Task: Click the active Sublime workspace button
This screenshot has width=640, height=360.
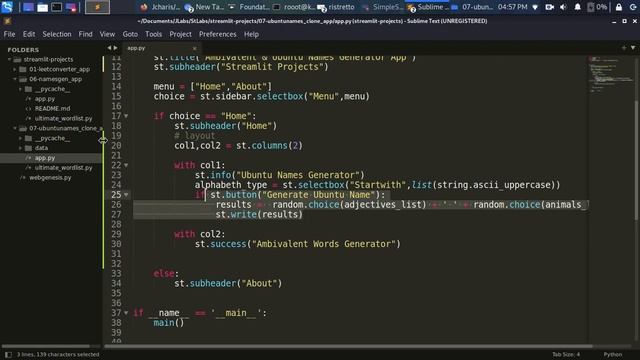Action: [x=97, y=7]
